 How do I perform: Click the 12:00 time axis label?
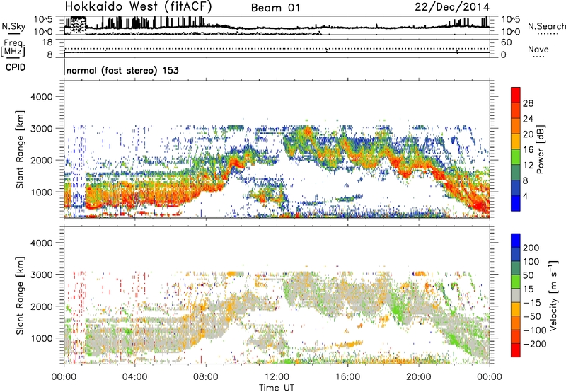click(277, 377)
